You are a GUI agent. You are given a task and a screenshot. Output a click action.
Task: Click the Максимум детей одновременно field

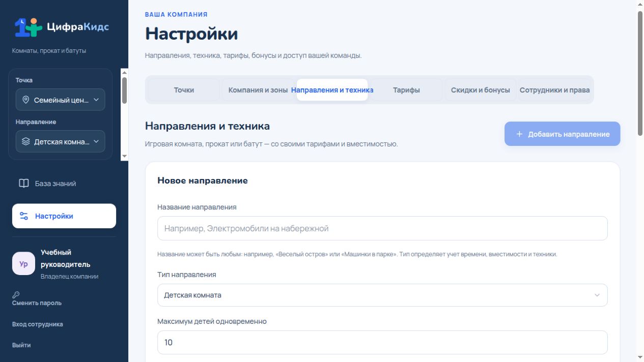[382, 342]
